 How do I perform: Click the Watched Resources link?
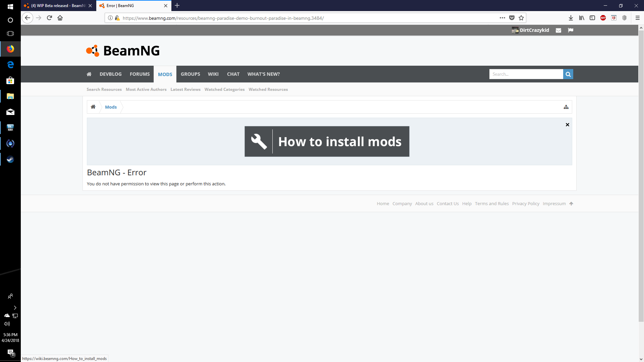pyautogui.click(x=268, y=89)
